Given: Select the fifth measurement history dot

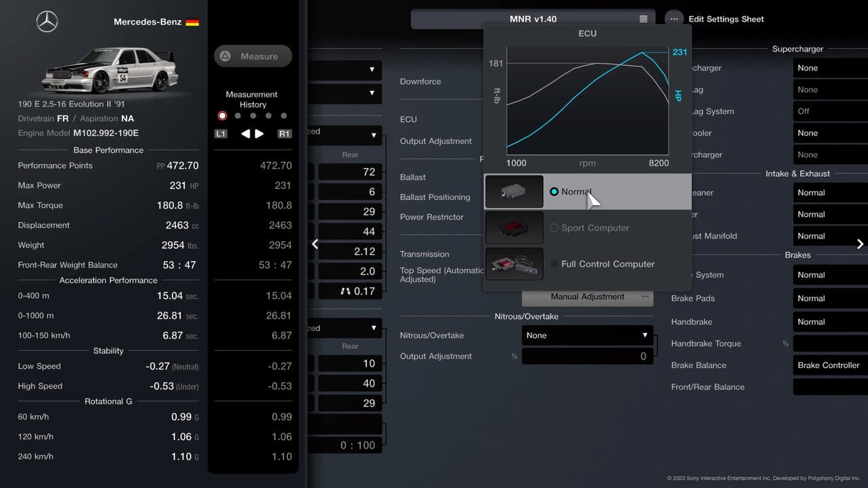Looking at the screenshot, I should coord(283,116).
